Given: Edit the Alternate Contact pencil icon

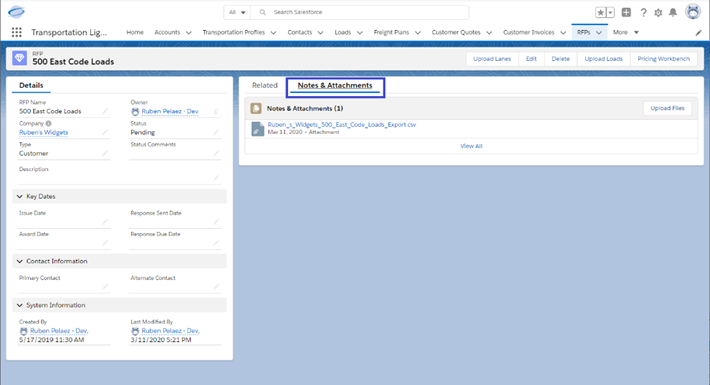Looking at the screenshot, I should click(216, 287).
